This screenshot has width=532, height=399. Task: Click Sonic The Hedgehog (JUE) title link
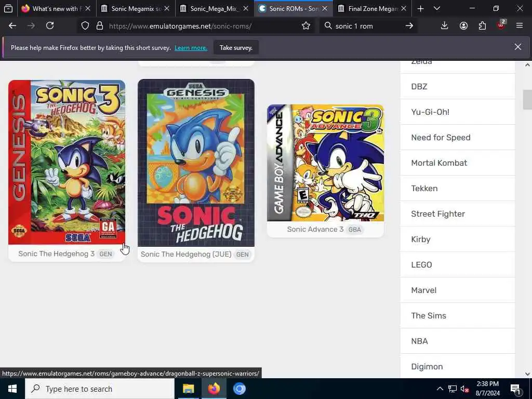(x=186, y=255)
